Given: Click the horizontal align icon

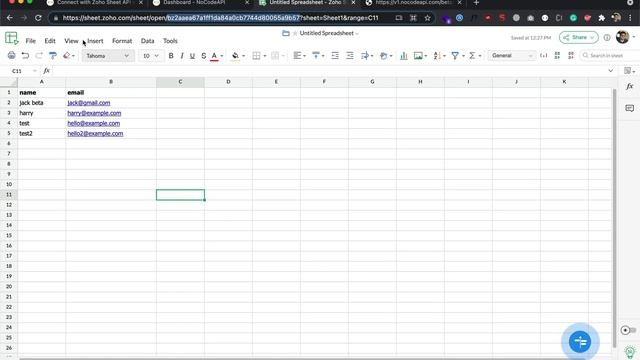Looking at the screenshot, I should [x=297, y=56].
